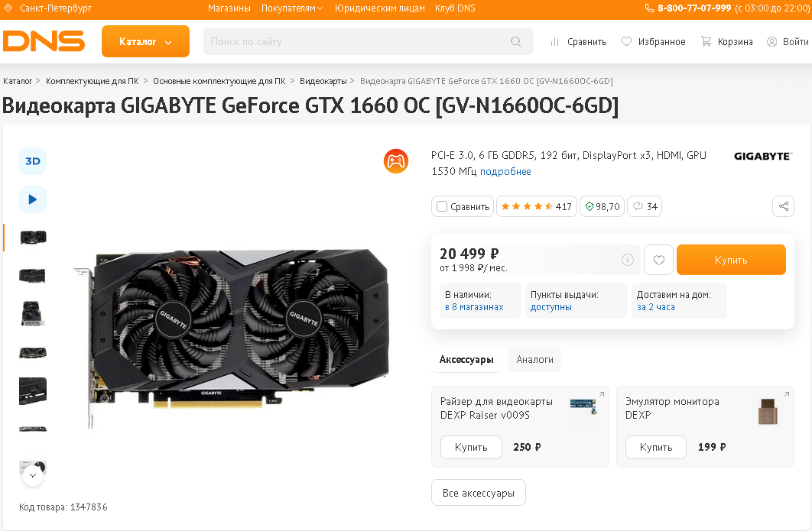The height and width of the screenshot is (531, 812).
Task: Expand the Каталог dropdown
Action: (145, 41)
